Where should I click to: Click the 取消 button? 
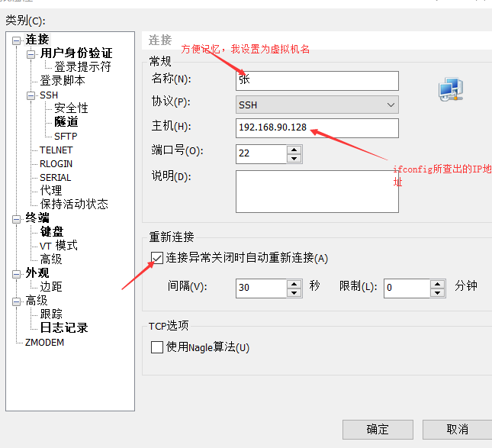(x=457, y=429)
